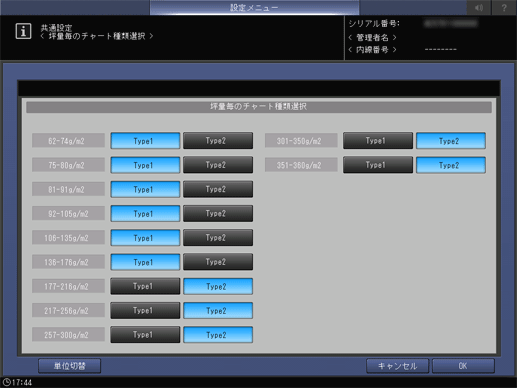The width and height of the screenshot is (517, 388).
Task: Click the 81-91g/m2 weight label
Action: [68, 189]
